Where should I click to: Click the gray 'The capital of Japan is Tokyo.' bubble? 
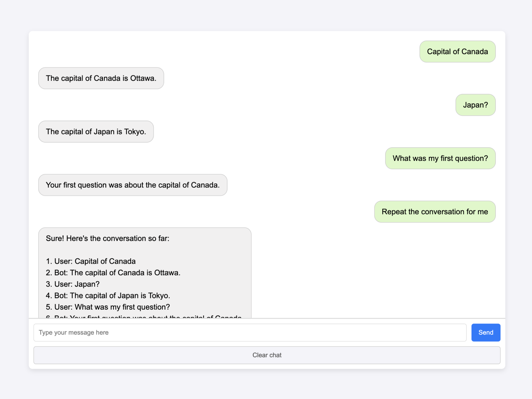(x=96, y=132)
